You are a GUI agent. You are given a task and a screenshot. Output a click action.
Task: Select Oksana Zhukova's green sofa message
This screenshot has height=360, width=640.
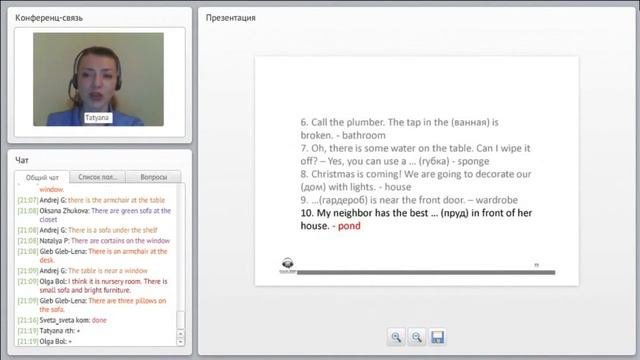pos(94,215)
